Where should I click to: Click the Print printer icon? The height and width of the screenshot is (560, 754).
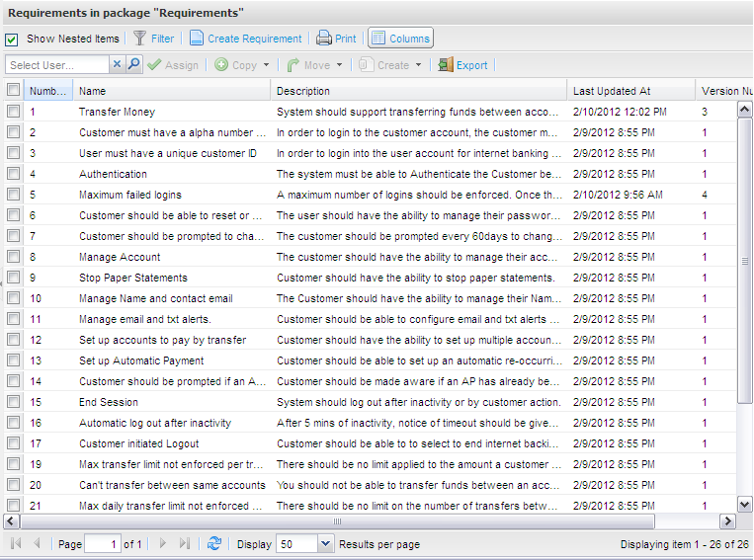323,39
